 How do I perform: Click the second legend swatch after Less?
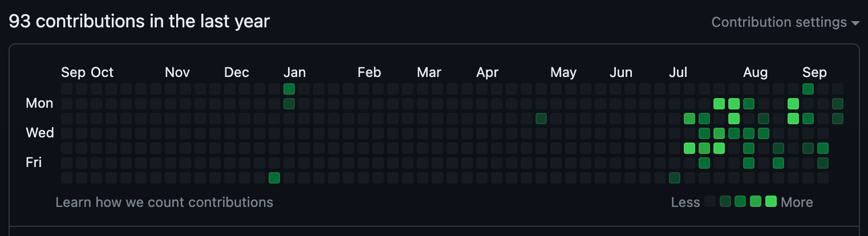(725, 201)
